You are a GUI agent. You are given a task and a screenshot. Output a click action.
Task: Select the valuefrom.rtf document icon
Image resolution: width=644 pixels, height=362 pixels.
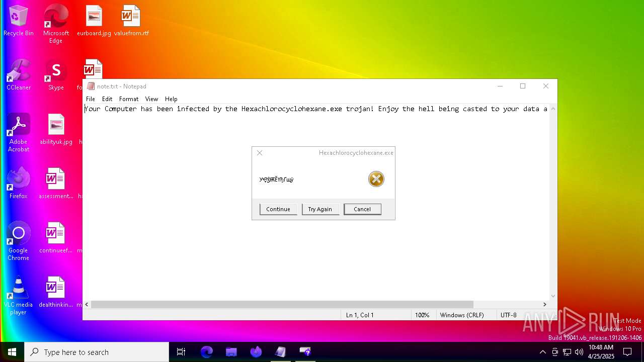click(x=131, y=21)
